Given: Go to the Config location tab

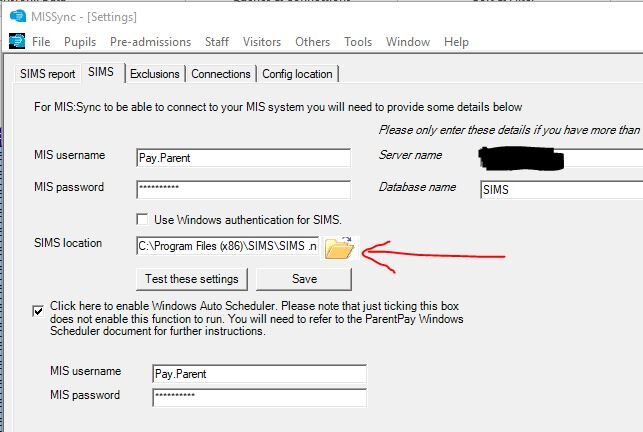Looking at the screenshot, I should click(x=297, y=74).
